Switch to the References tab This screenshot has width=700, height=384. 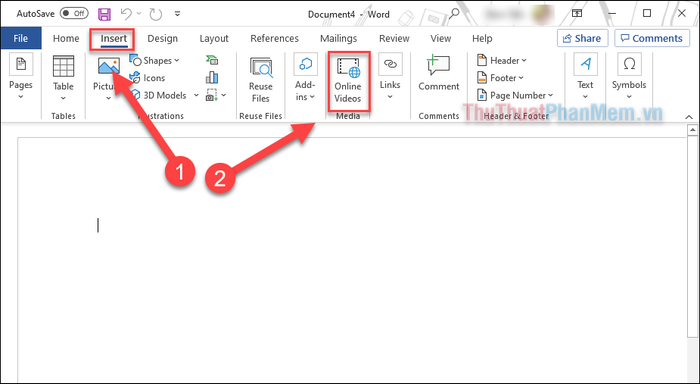(275, 38)
